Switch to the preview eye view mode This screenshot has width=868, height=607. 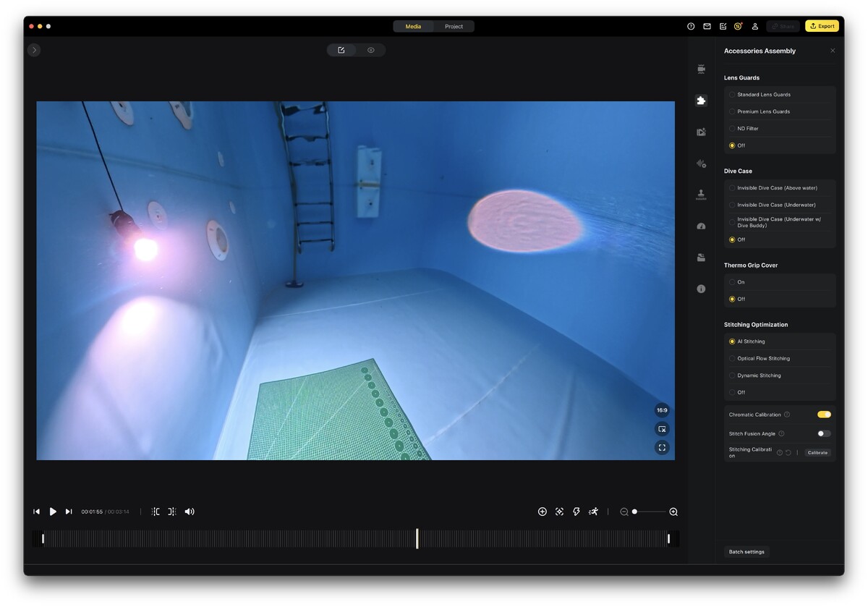(370, 50)
